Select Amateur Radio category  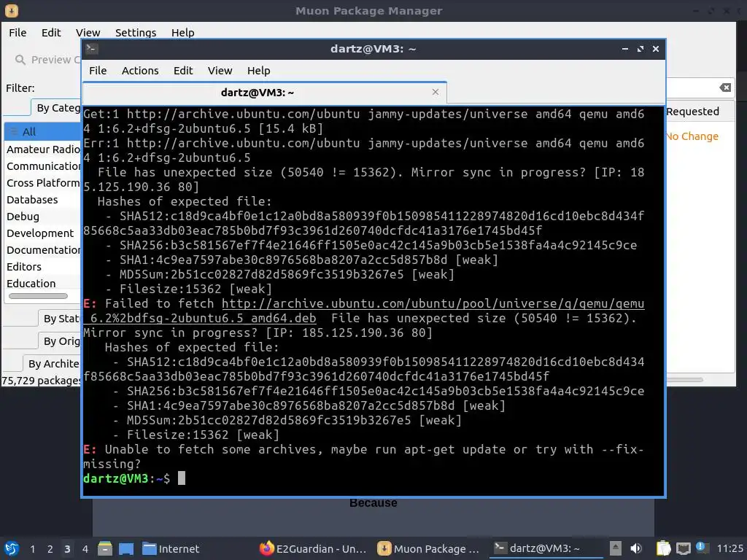point(43,149)
